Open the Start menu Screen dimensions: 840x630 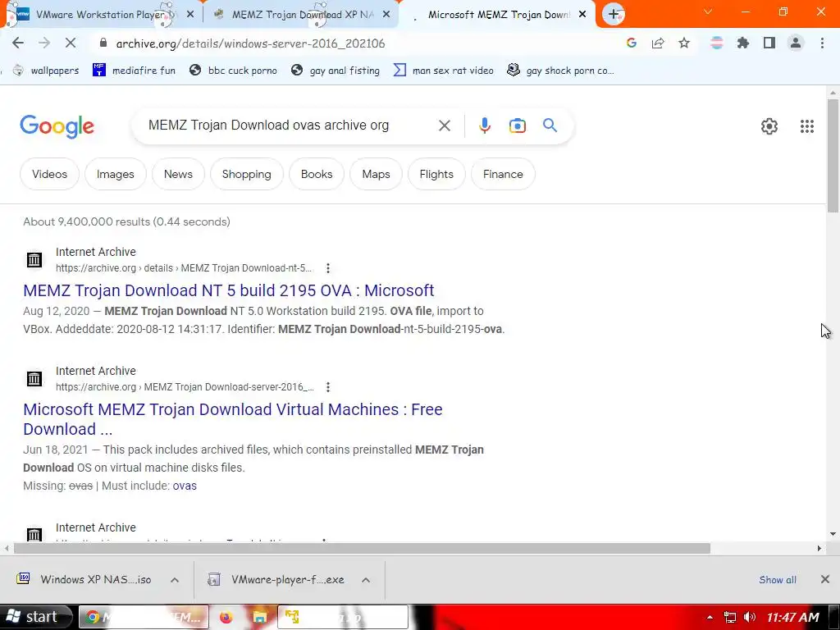coord(35,617)
